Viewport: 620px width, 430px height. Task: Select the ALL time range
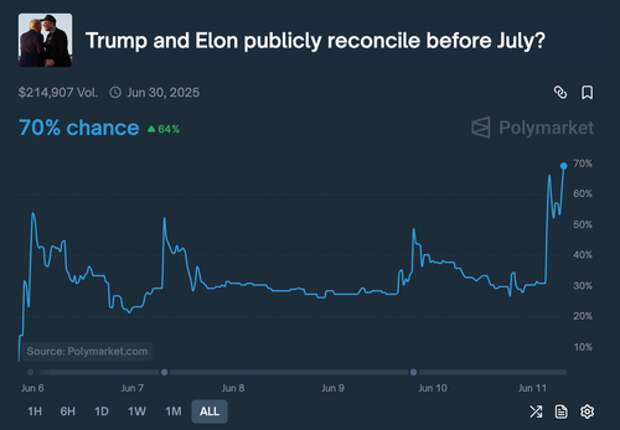coord(210,411)
